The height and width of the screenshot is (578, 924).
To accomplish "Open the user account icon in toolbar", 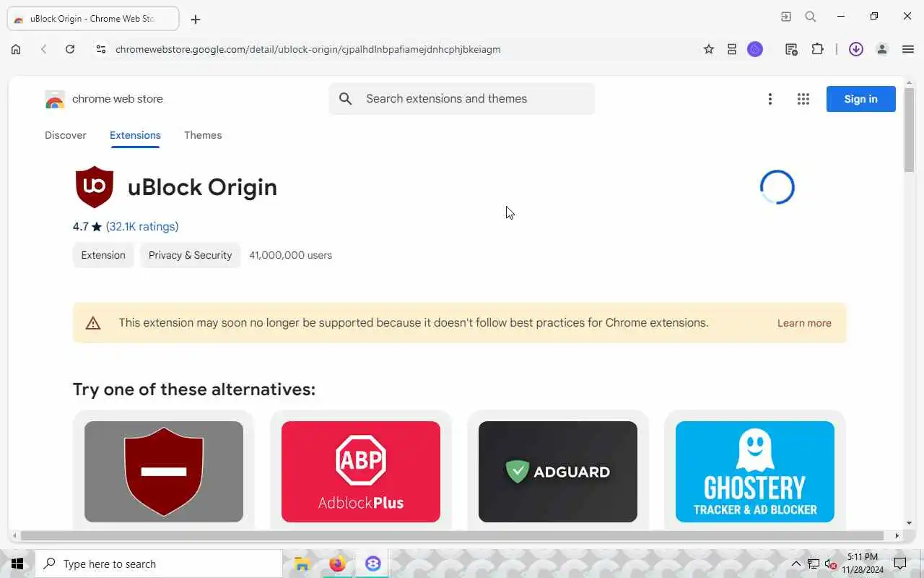I will (881, 49).
